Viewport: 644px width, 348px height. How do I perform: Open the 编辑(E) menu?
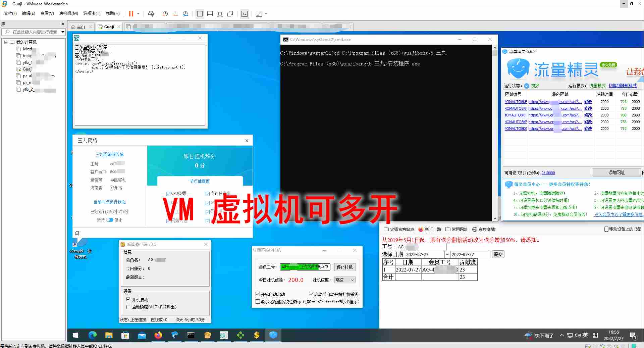pyautogui.click(x=29, y=13)
